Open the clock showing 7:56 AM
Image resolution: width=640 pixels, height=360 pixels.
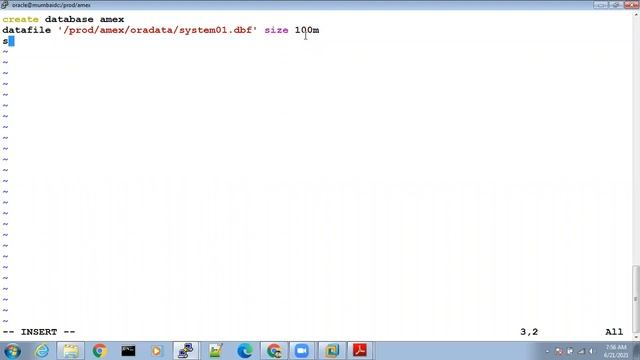tap(615, 351)
